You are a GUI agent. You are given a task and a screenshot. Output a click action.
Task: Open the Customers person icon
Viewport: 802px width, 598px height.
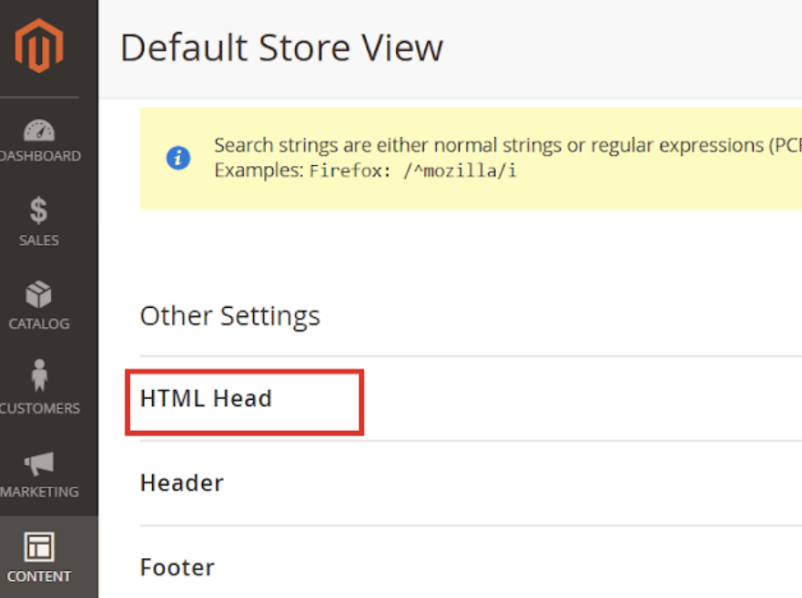(39, 375)
